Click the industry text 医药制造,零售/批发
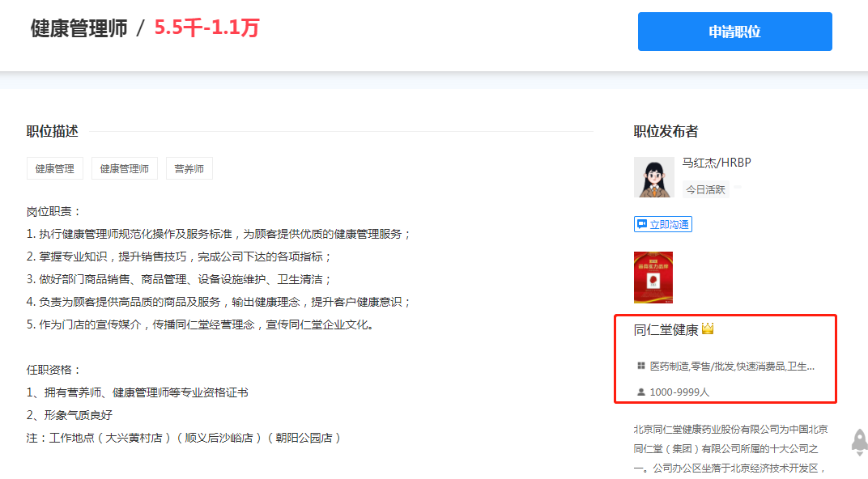 (x=732, y=367)
